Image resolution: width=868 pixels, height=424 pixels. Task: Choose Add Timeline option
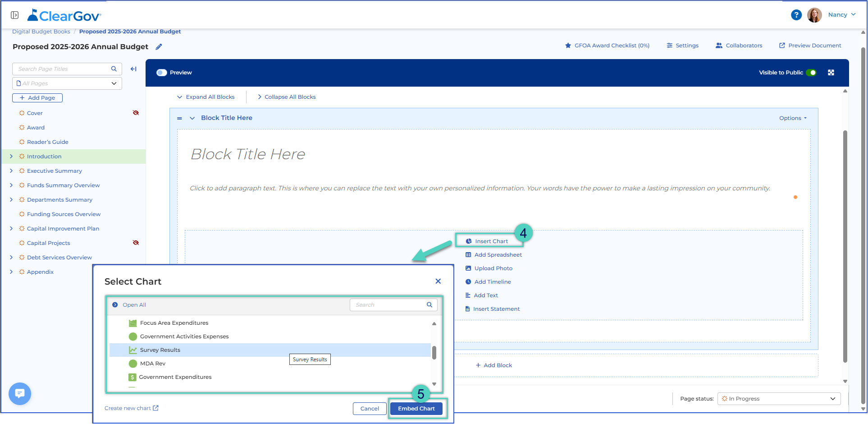(x=488, y=282)
